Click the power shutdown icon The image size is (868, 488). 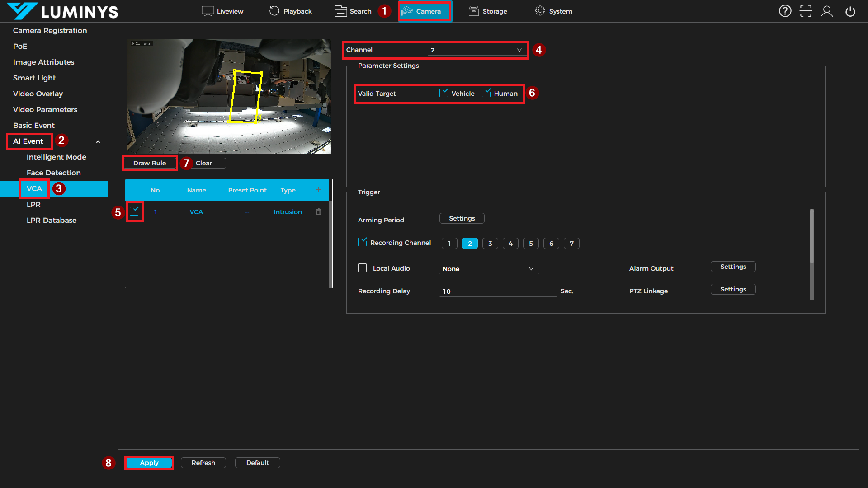pyautogui.click(x=850, y=11)
